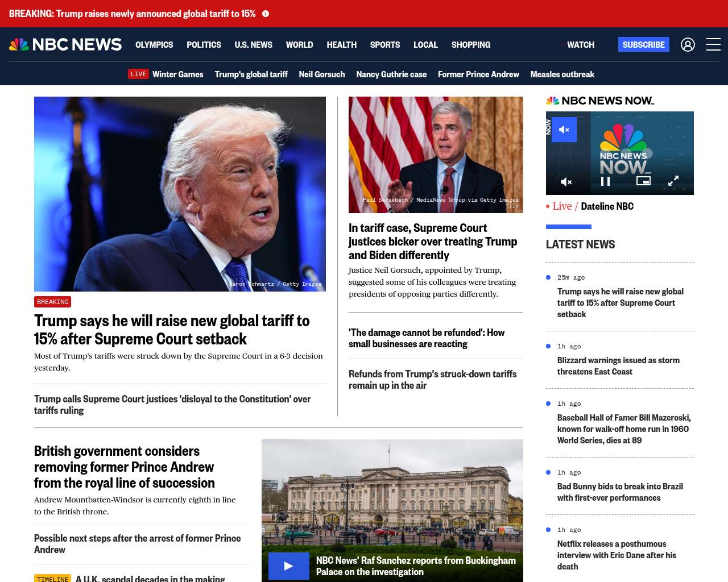Open the Watch link in the header
This screenshot has height=582, width=728.
580,44
